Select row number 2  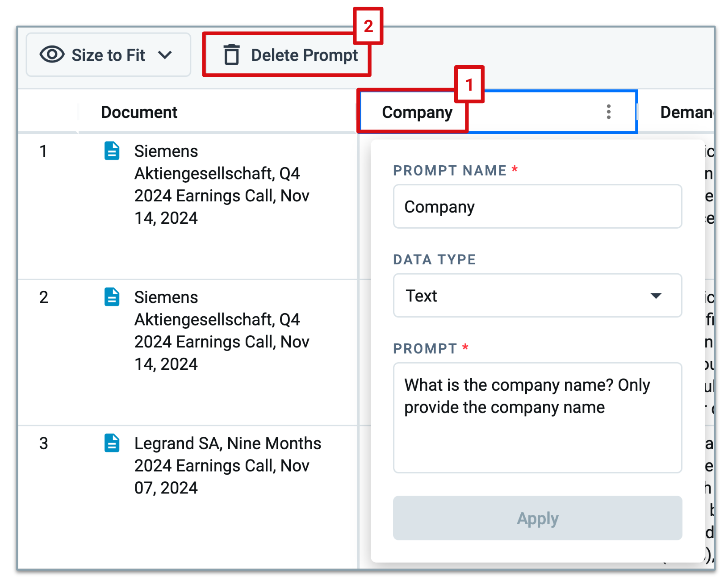tap(43, 297)
